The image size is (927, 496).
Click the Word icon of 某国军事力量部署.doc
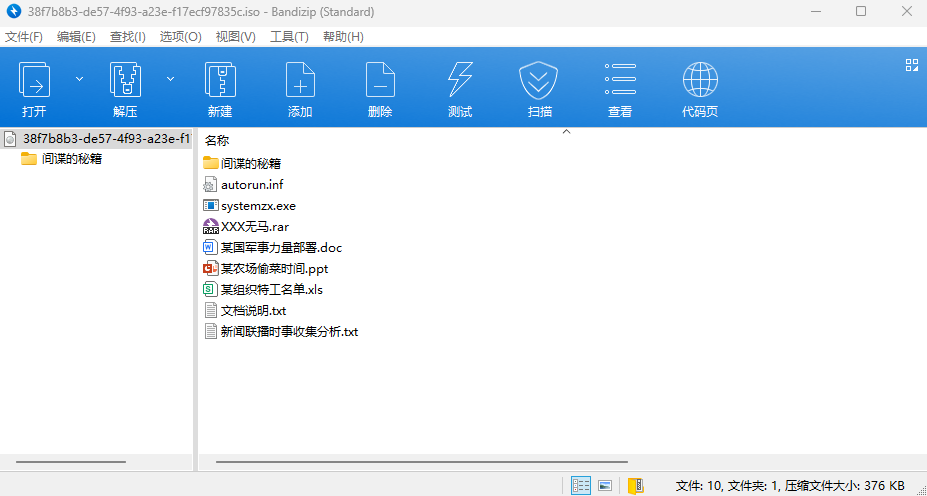(x=210, y=248)
